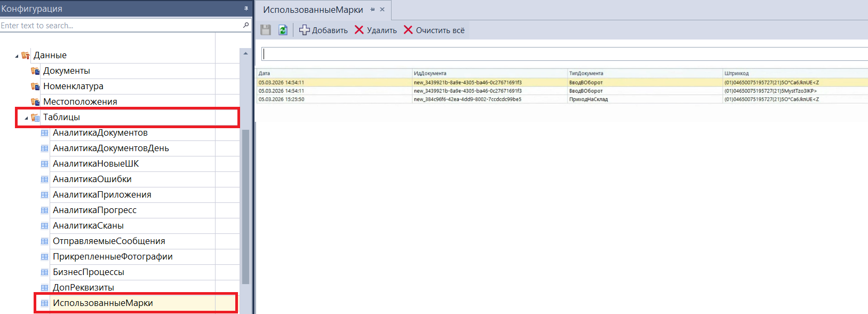The height and width of the screenshot is (314, 868).
Task: Click the tree scrollbar up arrow
Action: coord(245,53)
